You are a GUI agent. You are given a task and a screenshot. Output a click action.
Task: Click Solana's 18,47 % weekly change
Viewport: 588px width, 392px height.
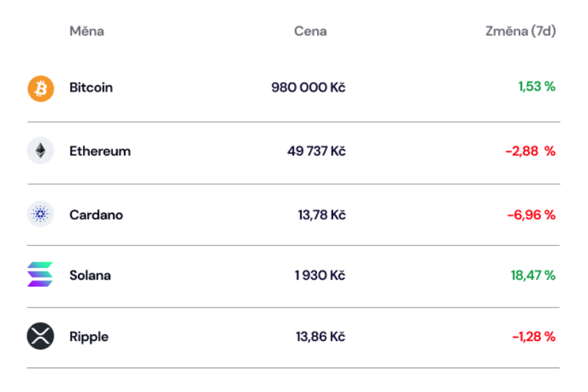[x=533, y=276]
